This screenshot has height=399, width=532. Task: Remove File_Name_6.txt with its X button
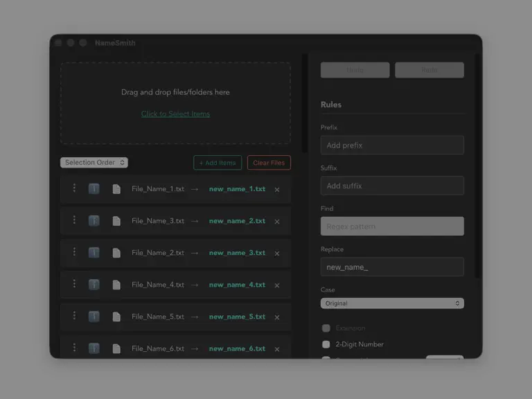pos(277,349)
